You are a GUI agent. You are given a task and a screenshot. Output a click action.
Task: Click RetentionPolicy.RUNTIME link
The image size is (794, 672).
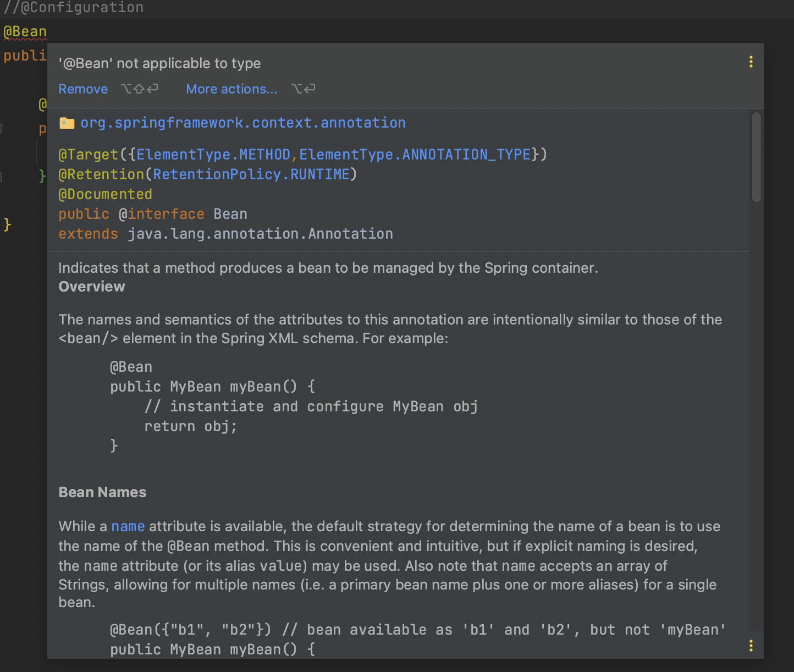click(x=251, y=174)
